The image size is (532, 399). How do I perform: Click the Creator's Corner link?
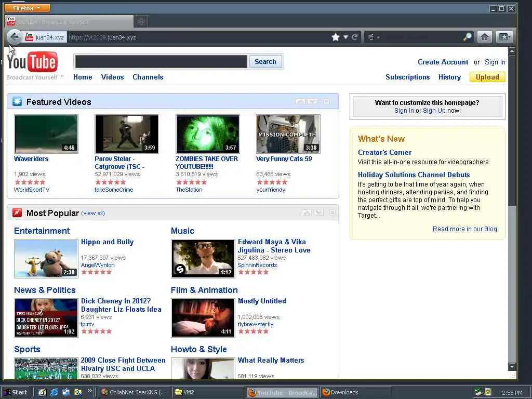point(384,152)
